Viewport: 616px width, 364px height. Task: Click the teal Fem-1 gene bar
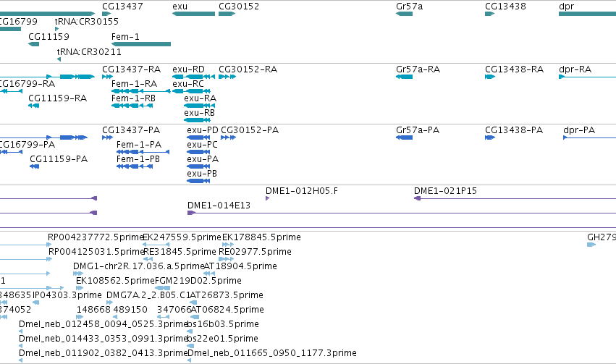(141, 44)
